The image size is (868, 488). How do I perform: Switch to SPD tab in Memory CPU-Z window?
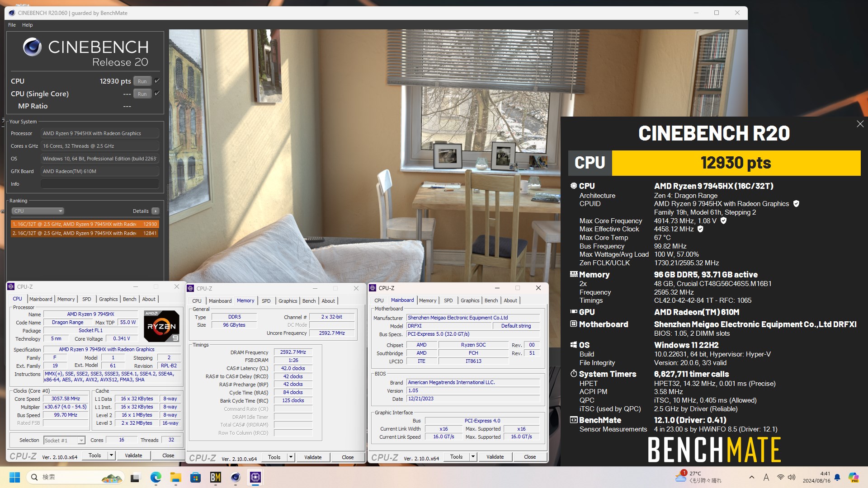click(x=266, y=301)
